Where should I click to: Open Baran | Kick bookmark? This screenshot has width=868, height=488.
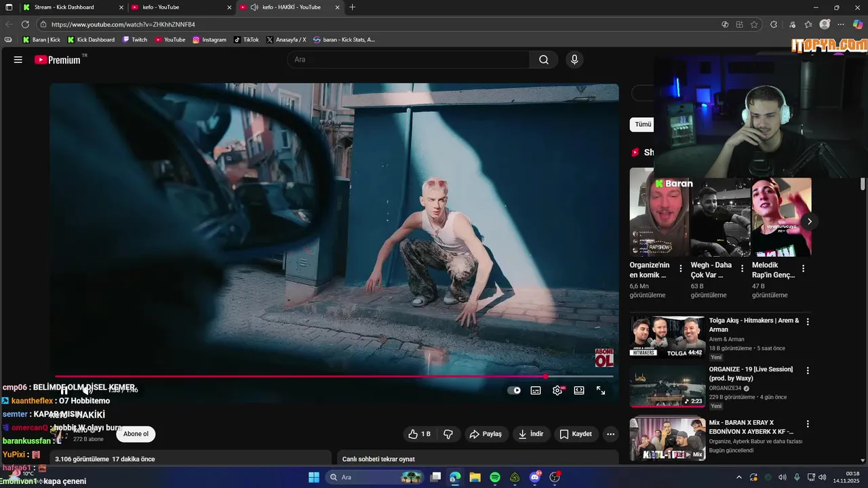coord(42,39)
